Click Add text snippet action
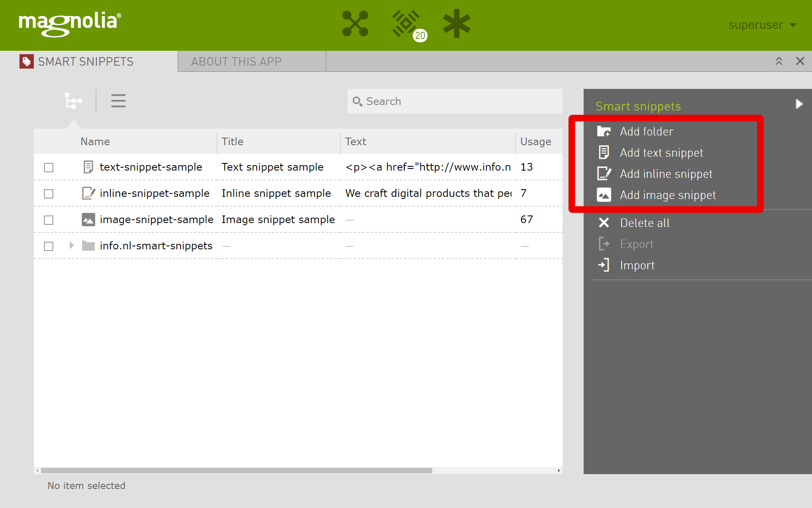The image size is (812, 508). pyautogui.click(x=661, y=153)
